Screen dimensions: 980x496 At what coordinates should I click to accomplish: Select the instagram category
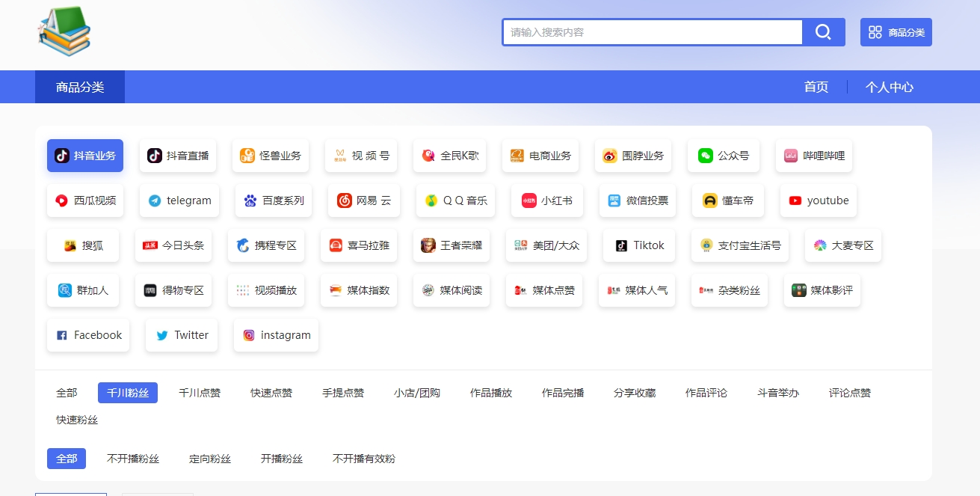277,335
